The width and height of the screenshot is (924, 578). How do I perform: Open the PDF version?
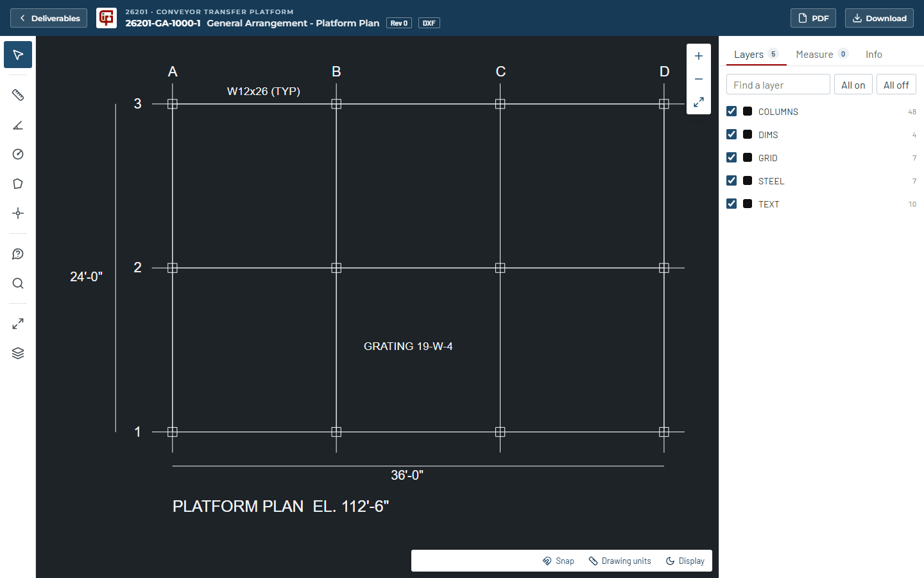pos(813,18)
